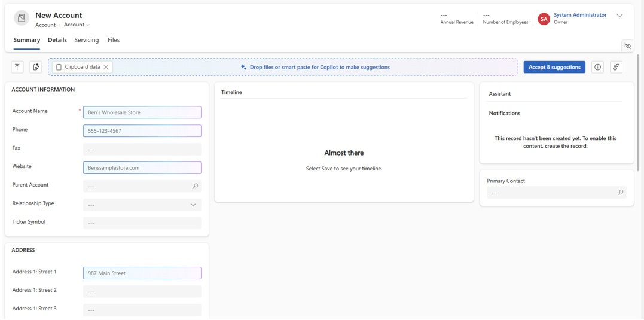This screenshot has height=320, width=644.
Task: Click the Almost there message
Action: coord(344,153)
